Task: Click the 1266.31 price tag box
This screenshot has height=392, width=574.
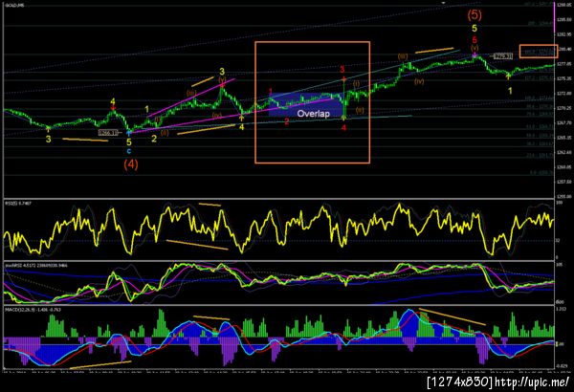Action: tap(108, 133)
